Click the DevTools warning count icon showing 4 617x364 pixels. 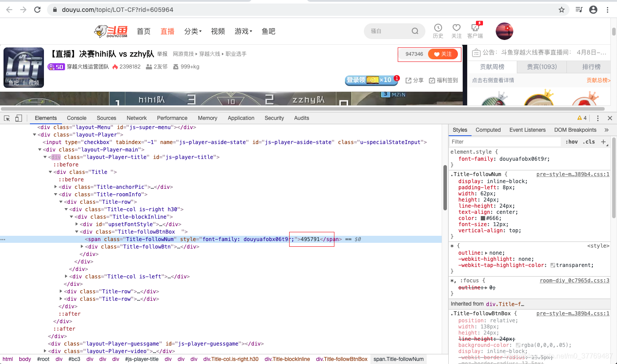(x=582, y=118)
